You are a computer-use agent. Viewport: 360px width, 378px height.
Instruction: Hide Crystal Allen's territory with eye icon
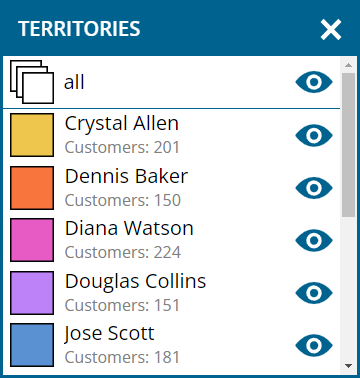pyautogui.click(x=314, y=135)
